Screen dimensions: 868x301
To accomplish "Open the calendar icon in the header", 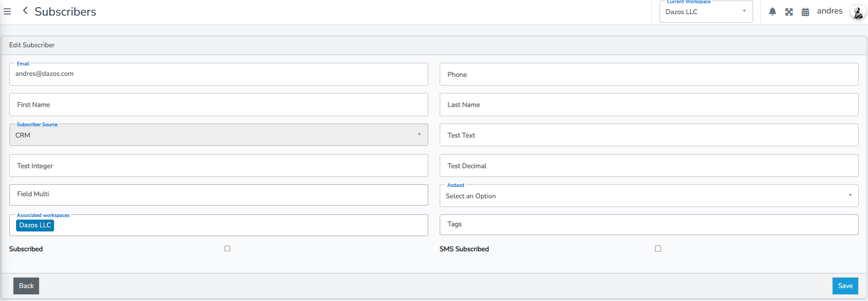I will click(x=805, y=12).
